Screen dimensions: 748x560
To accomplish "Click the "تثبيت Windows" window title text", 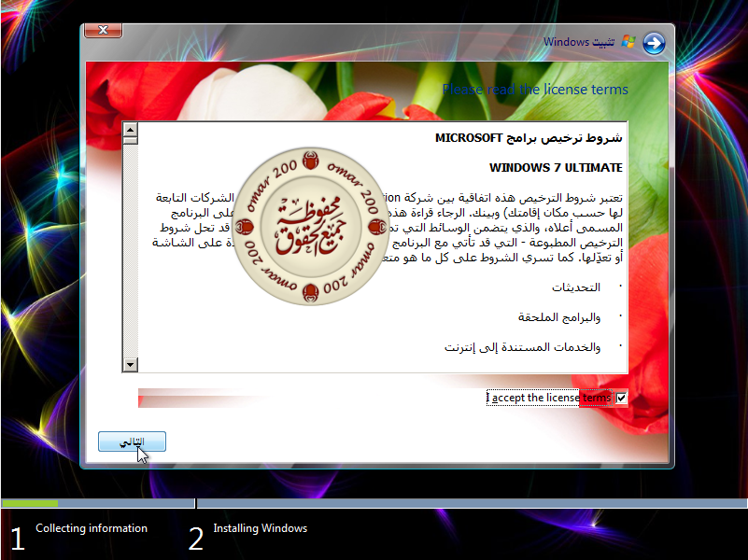I will pyautogui.click(x=579, y=42).
